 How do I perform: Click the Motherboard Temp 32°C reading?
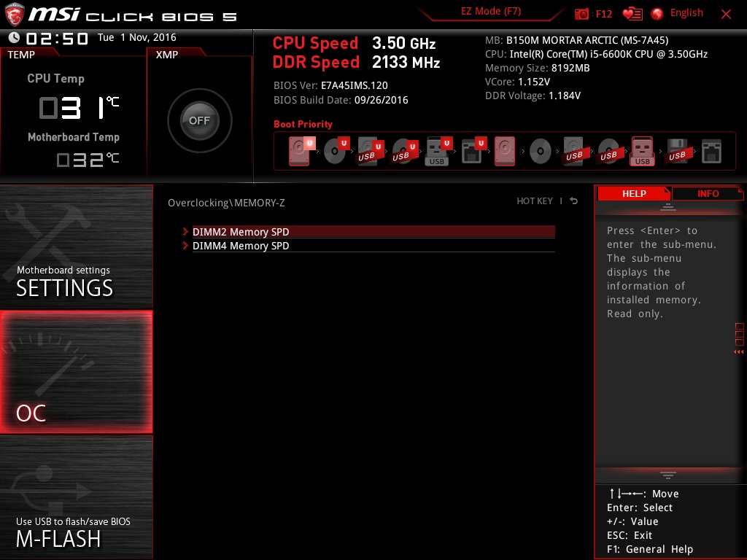point(88,160)
